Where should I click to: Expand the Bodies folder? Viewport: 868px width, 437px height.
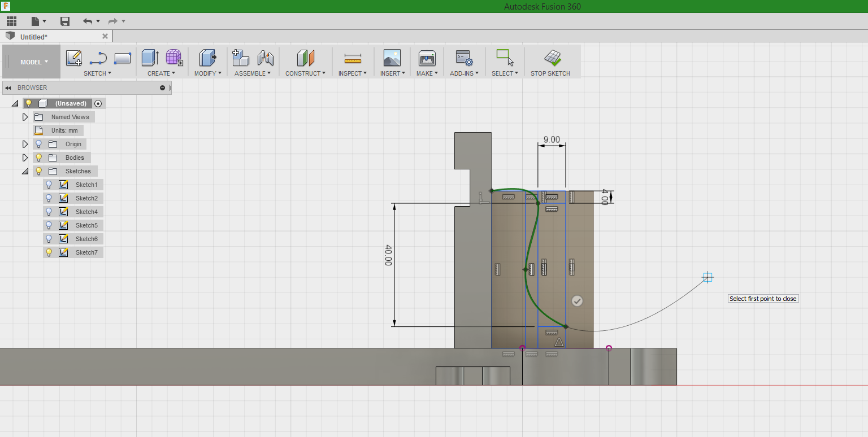tap(25, 158)
